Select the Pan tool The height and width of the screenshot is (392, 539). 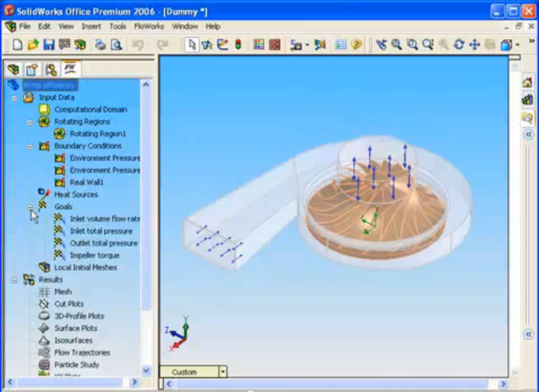(474, 44)
